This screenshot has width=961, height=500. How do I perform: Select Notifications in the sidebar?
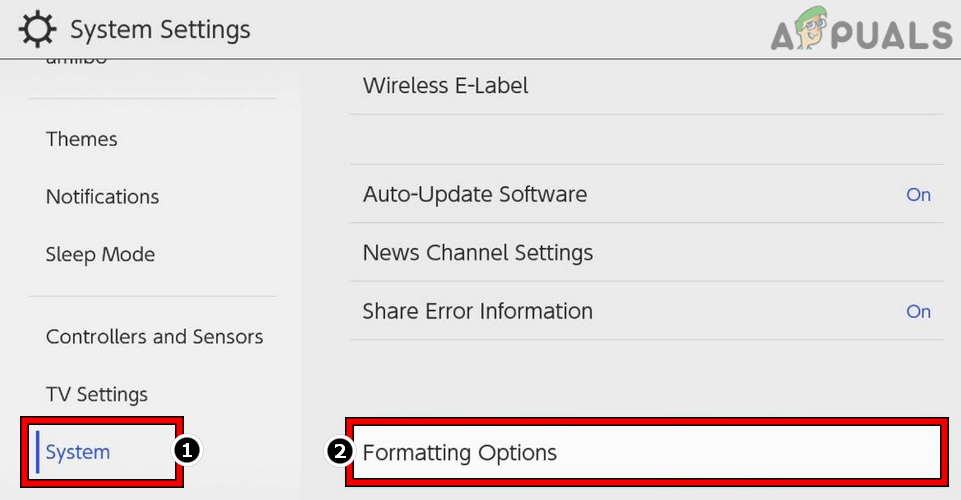pyautogui.click(x=102, y=197)
